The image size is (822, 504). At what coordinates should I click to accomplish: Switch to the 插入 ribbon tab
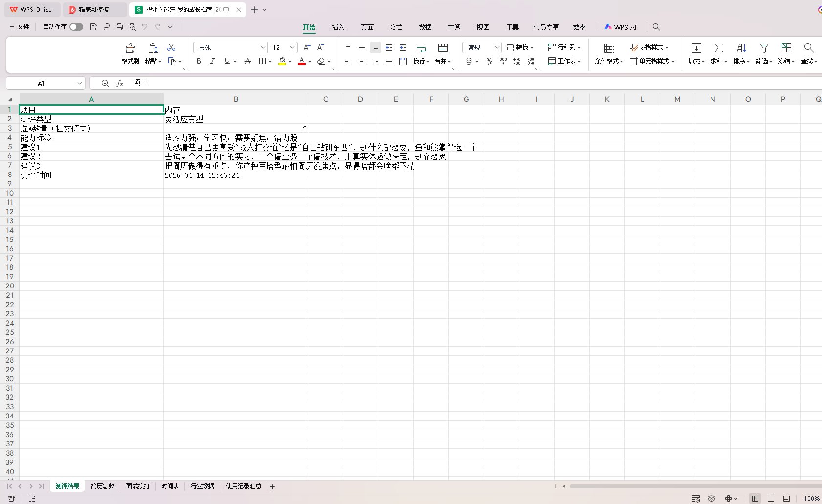coord(338,27)
